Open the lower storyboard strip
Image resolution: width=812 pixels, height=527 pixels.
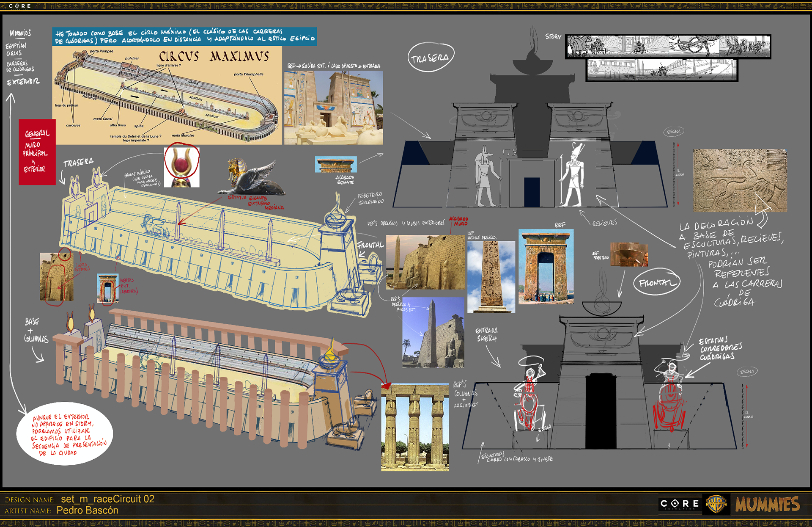tap(662, 70)
